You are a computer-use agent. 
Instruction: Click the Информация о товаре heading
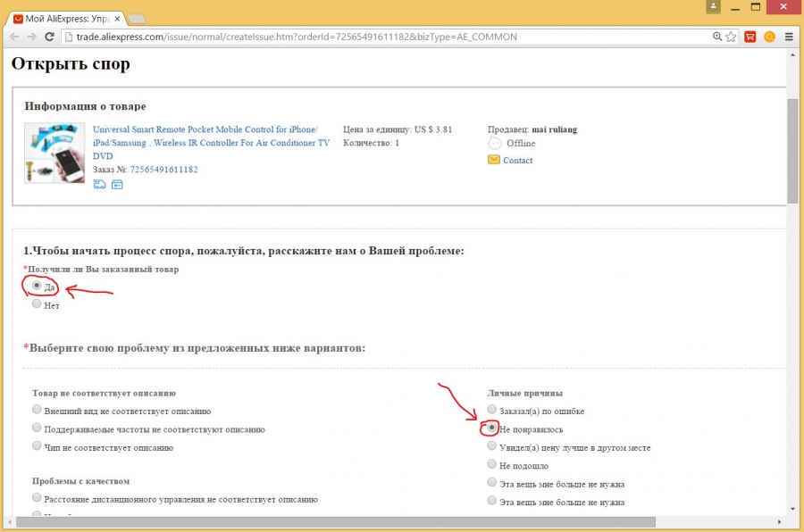click(x=85, y=106)
